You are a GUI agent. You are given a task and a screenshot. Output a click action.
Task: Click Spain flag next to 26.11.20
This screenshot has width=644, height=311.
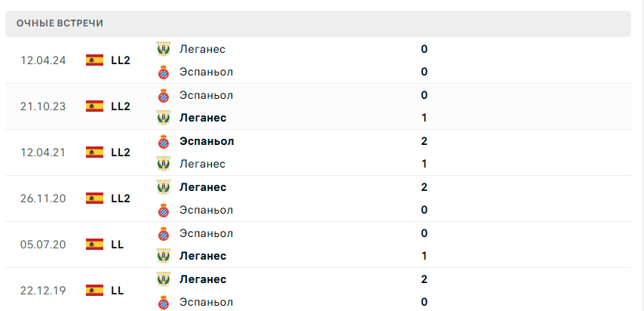click(94, 199)
